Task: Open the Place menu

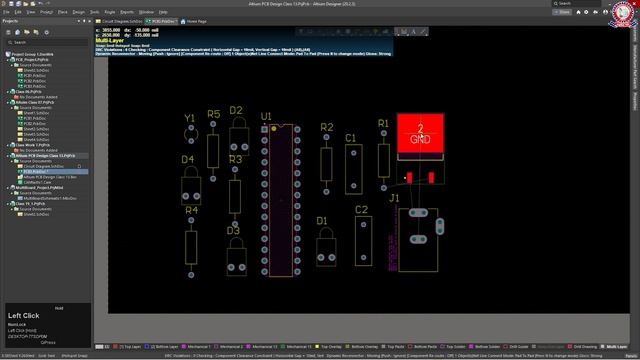Action: pos(62,12)
